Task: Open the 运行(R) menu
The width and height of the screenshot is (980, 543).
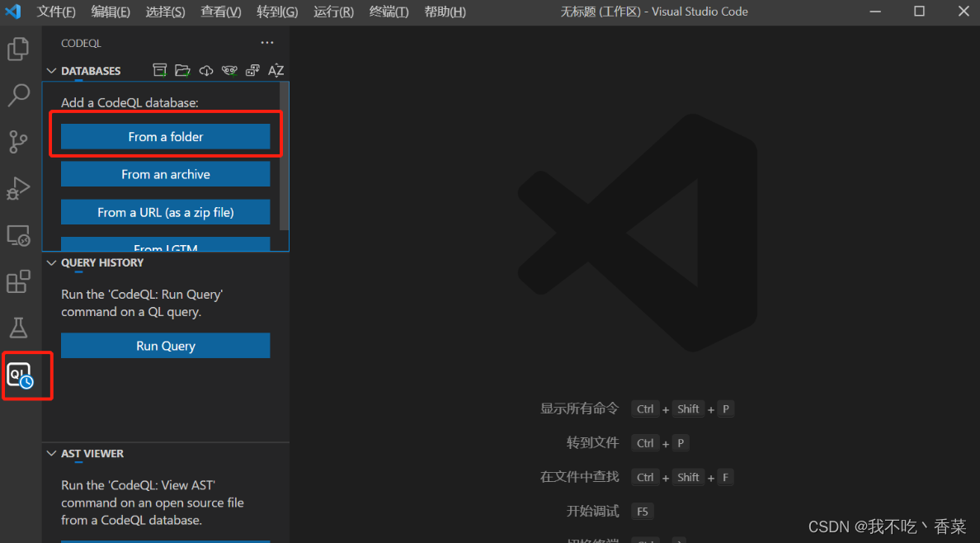Action: [x=333, y=12]
